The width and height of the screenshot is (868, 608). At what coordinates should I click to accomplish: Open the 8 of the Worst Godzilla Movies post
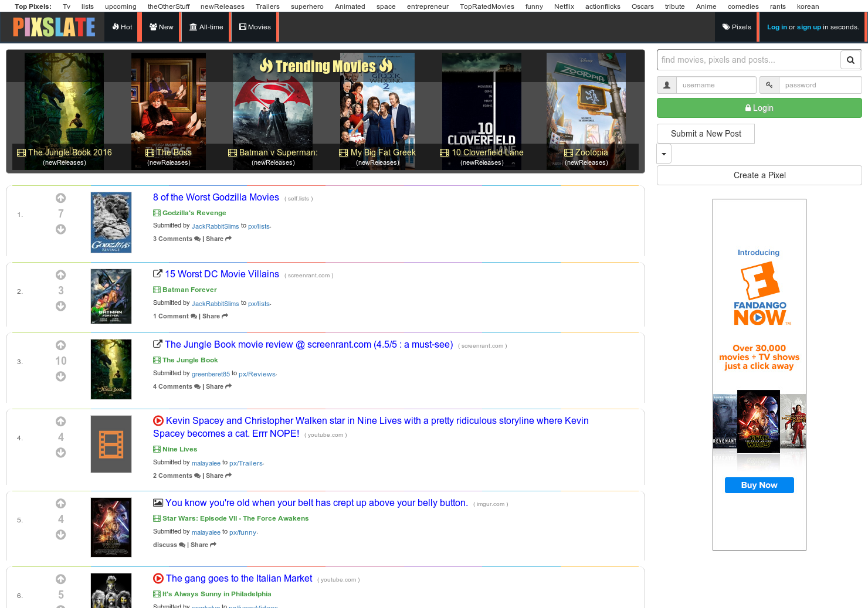216,198
